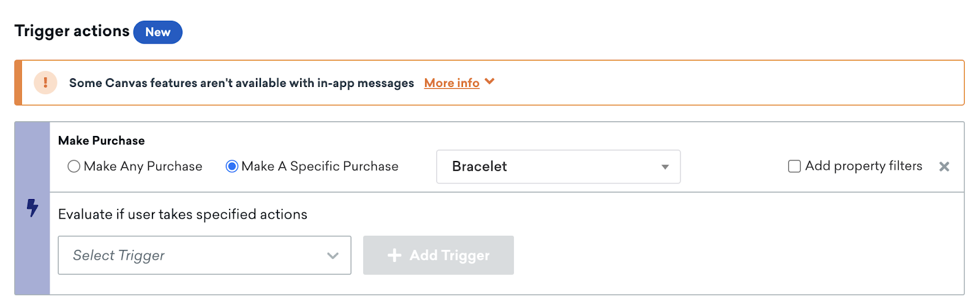Click the Trigger actions section title
The image size is (980, 308).
click(x=72, y=31)
